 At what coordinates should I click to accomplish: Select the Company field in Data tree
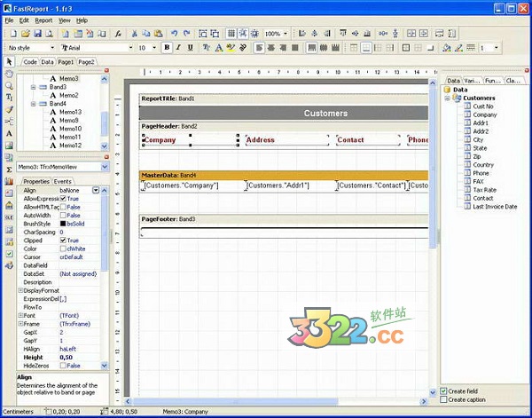[484, 114]
